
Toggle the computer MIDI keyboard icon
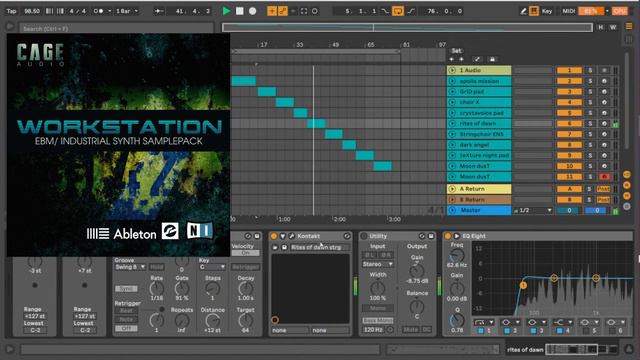[x=534, y=11]
